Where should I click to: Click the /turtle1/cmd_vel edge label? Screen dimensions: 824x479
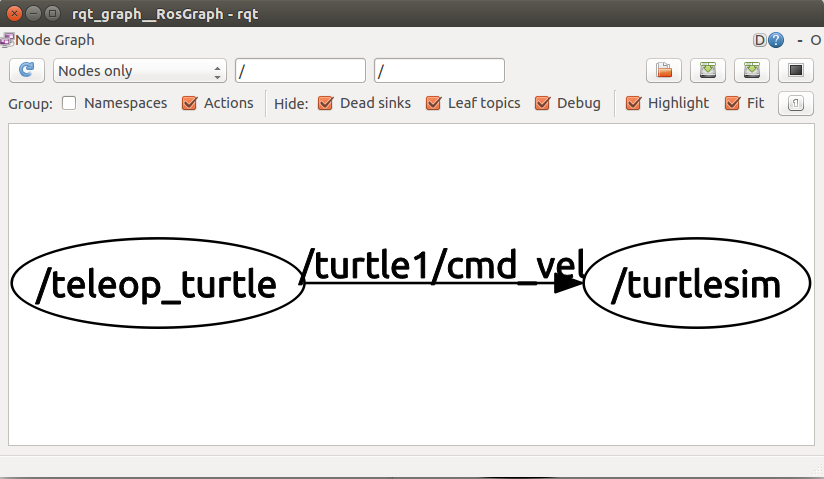tap(442, 264)
